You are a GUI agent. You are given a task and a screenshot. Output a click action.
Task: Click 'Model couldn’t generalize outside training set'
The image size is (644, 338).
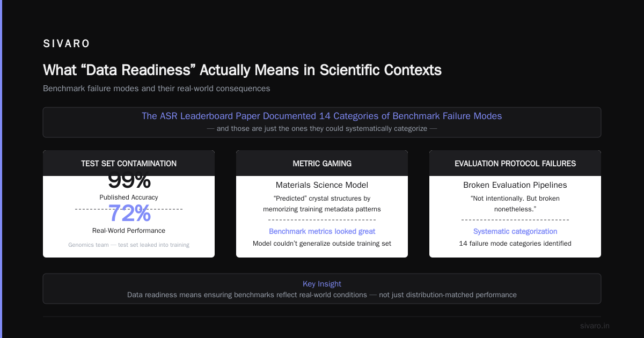click(322, 244)
